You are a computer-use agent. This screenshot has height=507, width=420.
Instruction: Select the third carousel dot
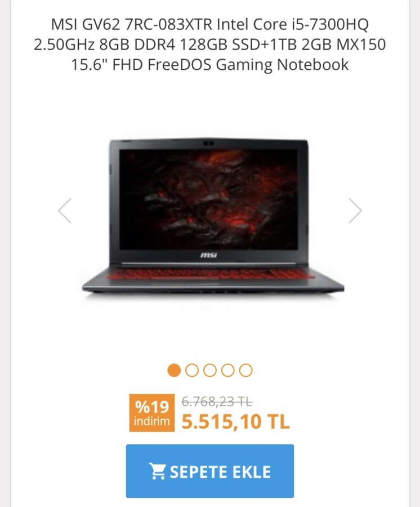(x=210, y=370)
